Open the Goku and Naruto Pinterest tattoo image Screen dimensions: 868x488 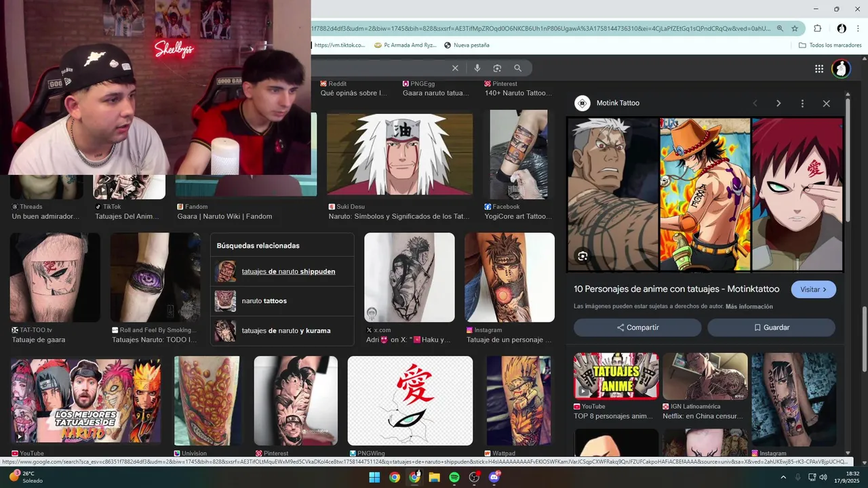pyautogui.click(x=296, y=400)
